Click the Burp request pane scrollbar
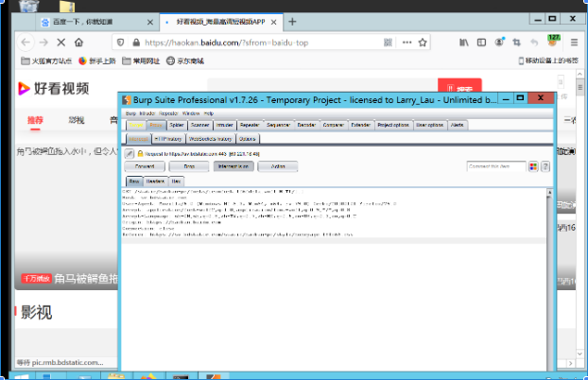 549,280
